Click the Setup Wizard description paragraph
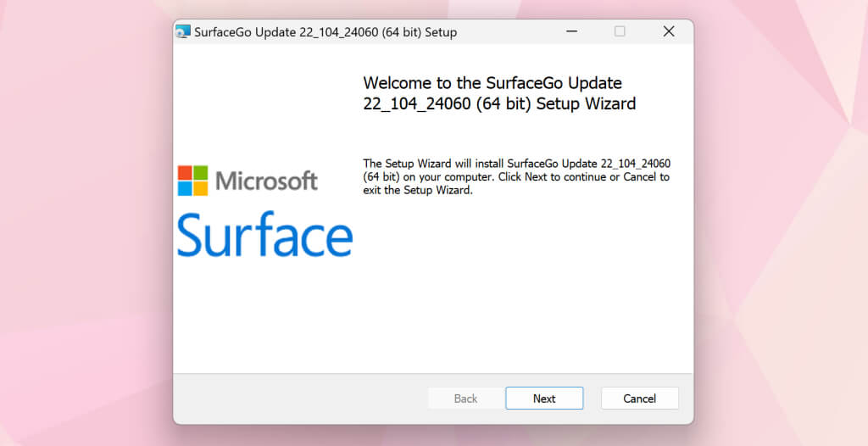 pyautogui.click(x=515, y=176)
